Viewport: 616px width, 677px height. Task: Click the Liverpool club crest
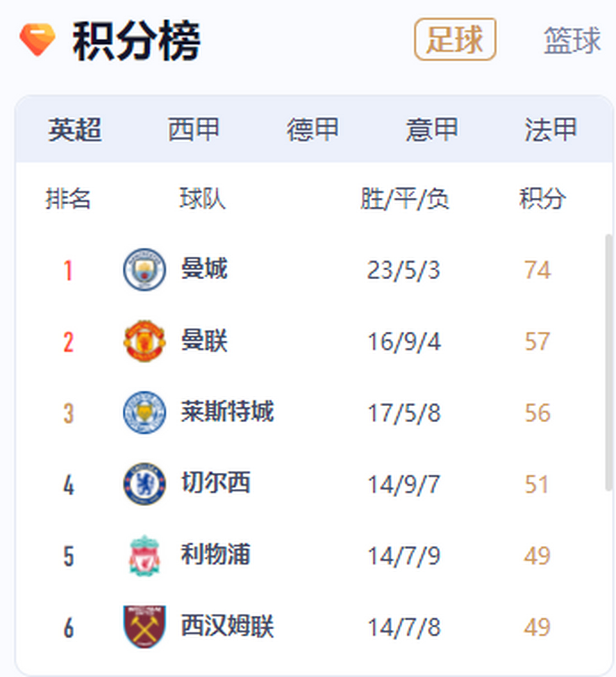[x=144, y=555]
